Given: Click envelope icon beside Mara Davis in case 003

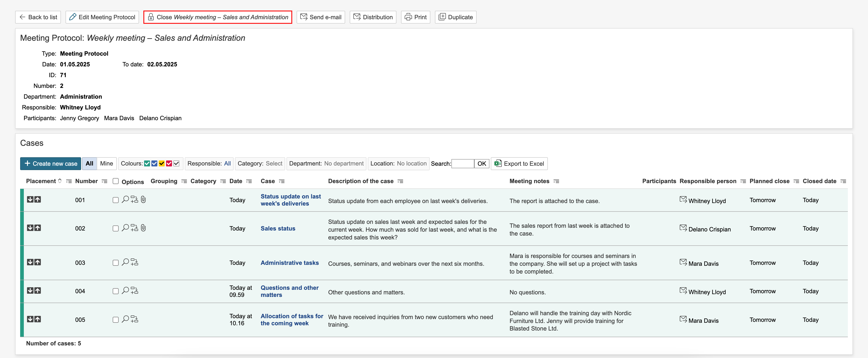Looking at the screenshot, I should (x=683, y=262).
